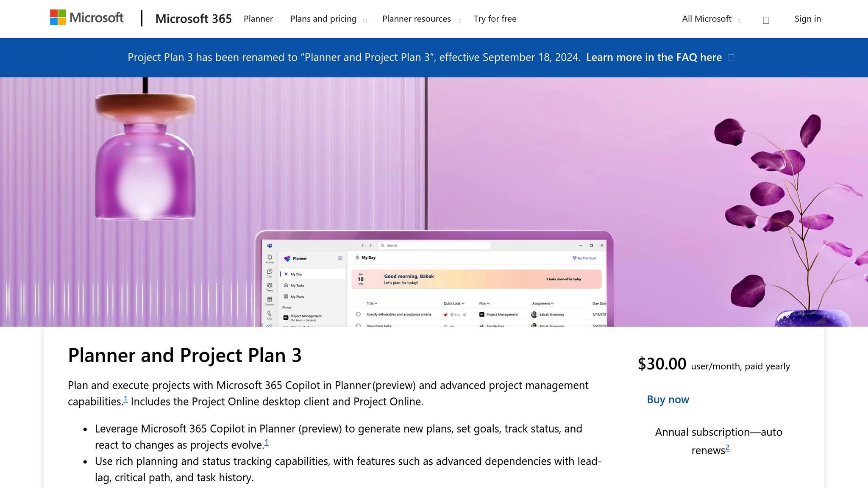Open search using the magnifying glass icon
This screenshot has height=488, width=868.
click(x=383, y=245)
